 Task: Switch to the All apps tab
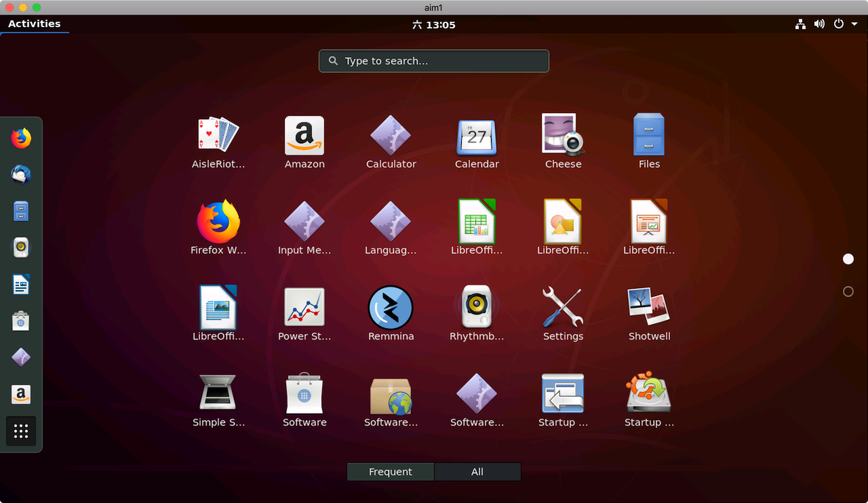coord(477,472)
